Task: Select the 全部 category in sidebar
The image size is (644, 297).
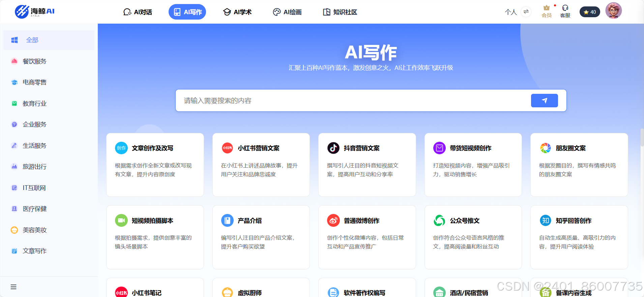Action: pyautogui.click(x=49, y=40)
